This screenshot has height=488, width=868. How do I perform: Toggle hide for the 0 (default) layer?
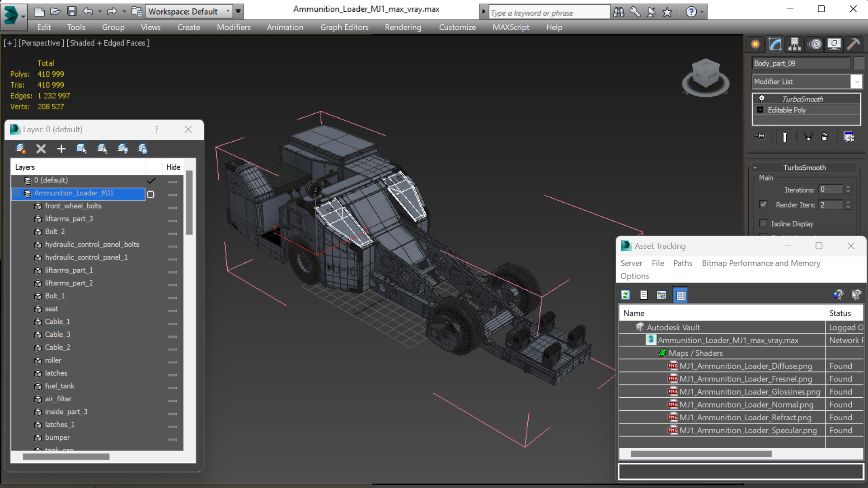click(172, 182)
